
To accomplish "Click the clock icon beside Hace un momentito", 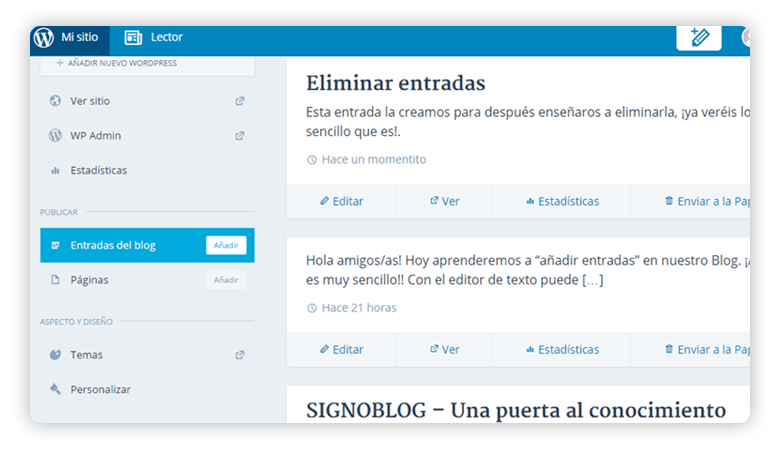I will tap(312, 160).
